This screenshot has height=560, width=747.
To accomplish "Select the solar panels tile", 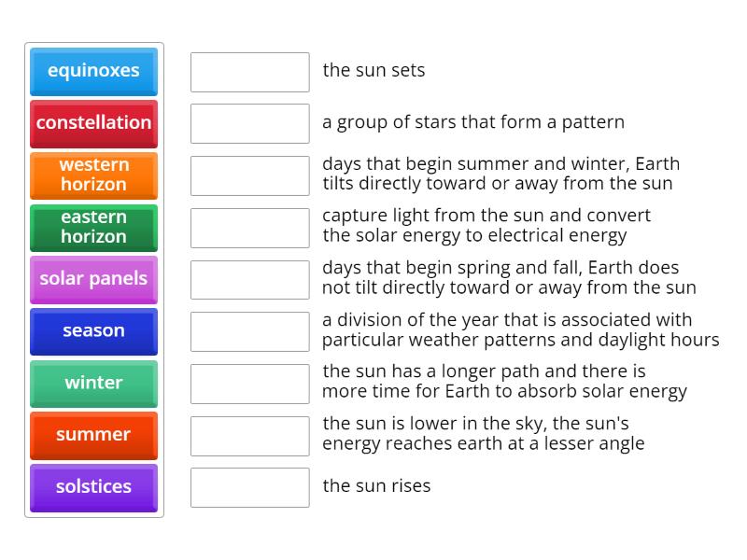I will (93, 279).
